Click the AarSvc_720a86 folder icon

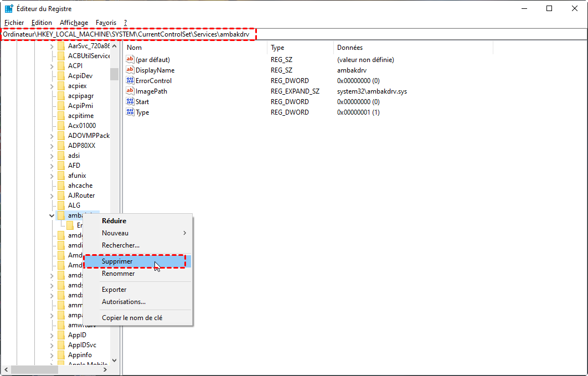click(61, 46)
